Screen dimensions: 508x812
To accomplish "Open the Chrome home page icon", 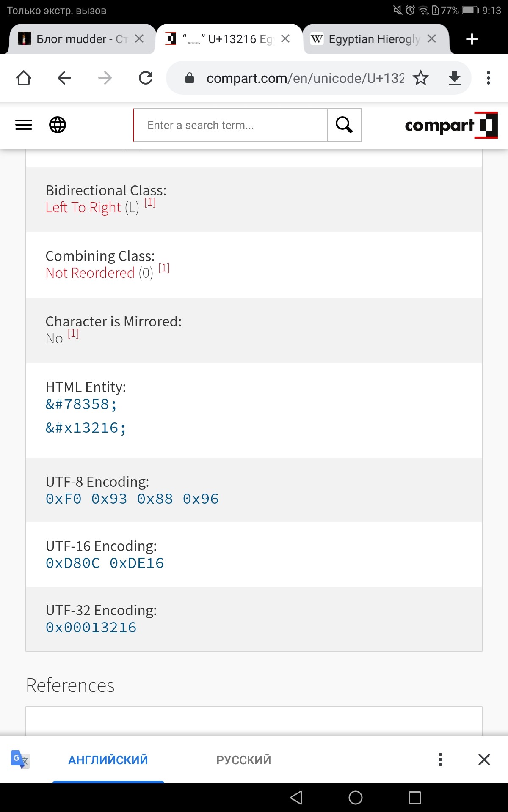I will pos(24,78).
